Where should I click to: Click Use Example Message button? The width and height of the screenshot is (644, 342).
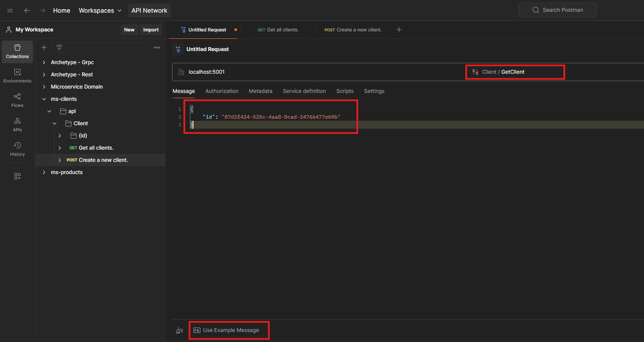click(227, 330)
